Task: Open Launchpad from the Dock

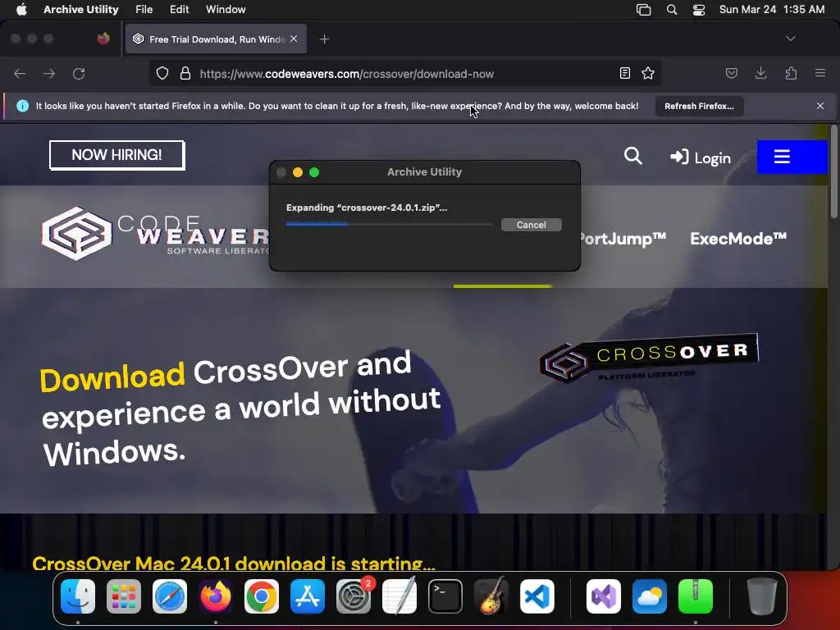Action: pos(124,596)
